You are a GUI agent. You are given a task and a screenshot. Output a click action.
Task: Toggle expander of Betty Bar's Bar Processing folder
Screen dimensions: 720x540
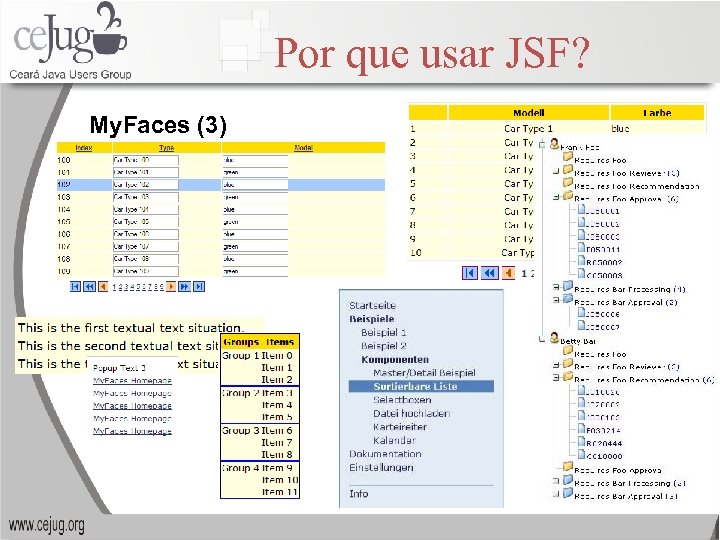[556, 481]
